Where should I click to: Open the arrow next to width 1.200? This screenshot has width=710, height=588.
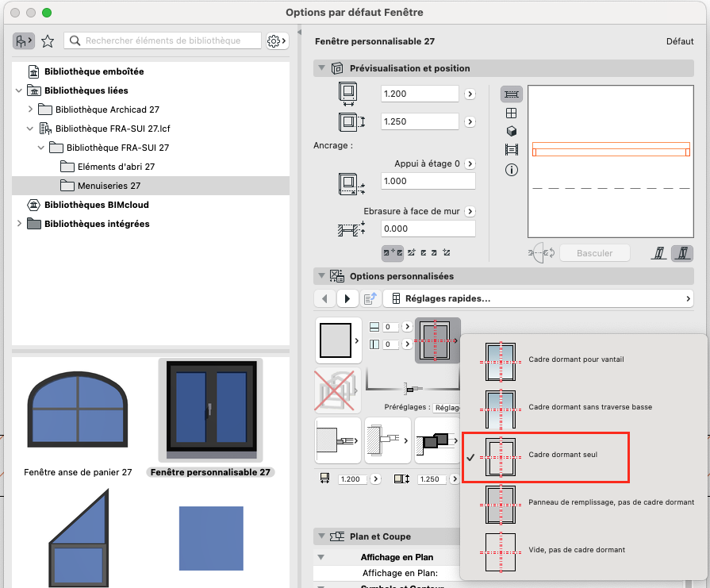click(470, 94)
